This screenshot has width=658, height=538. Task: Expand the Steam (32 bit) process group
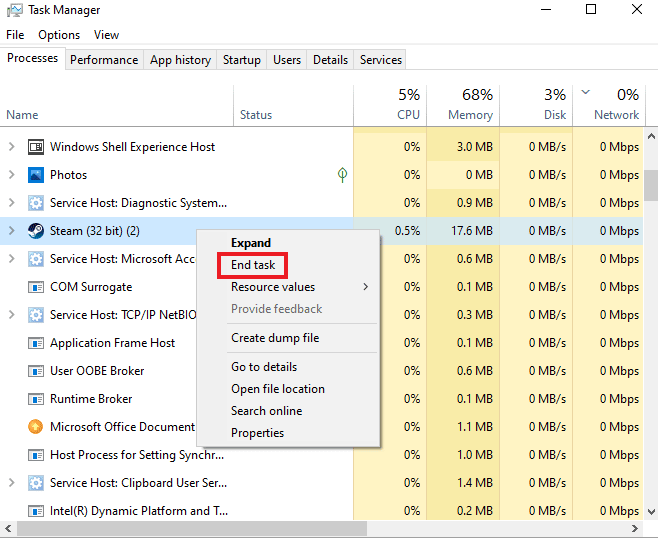click(x=12, y=231)
